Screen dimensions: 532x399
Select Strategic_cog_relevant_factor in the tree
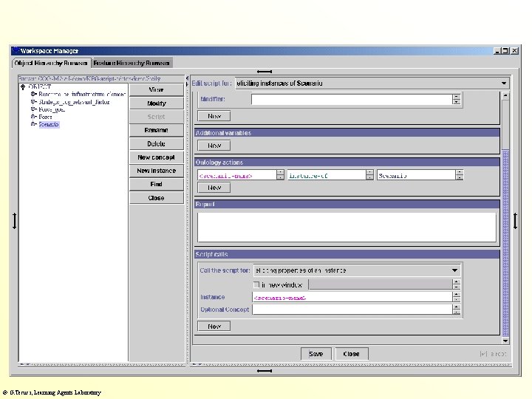[74, 102]
